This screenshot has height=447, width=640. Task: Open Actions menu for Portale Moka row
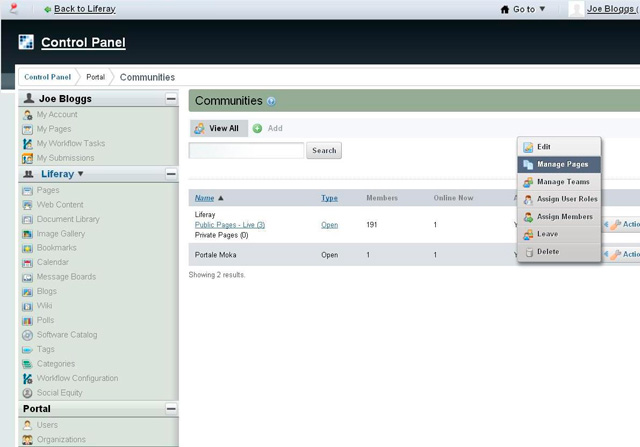click(x=624, y=254)
